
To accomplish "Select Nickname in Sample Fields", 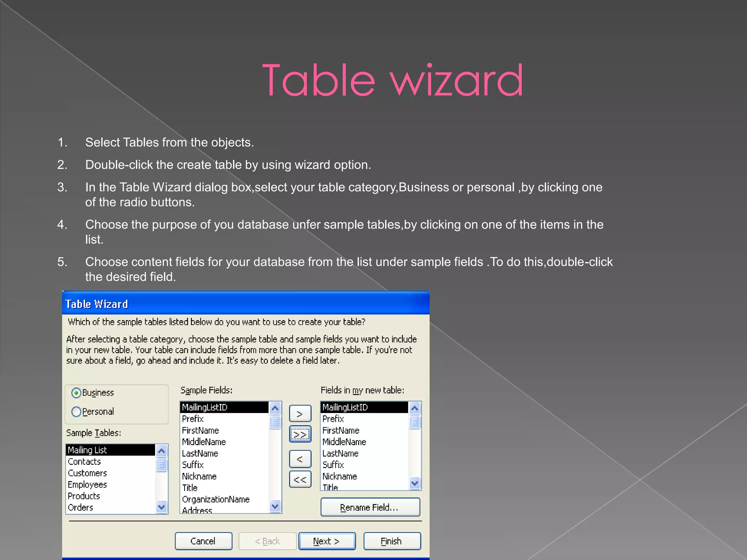I will tap(225, 476).
